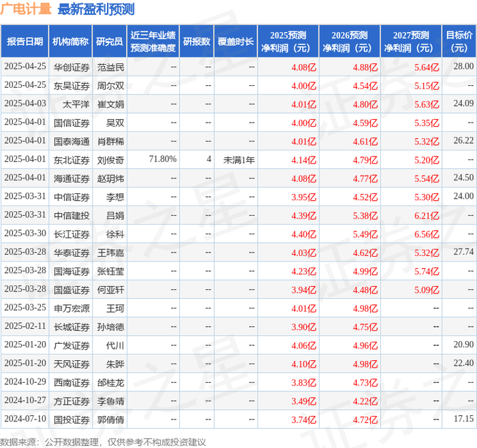Click the 数据来源 disclaimer footer text
Image resolution: width=477 pixels, height=448 pixels.
[x=103, y=442]
